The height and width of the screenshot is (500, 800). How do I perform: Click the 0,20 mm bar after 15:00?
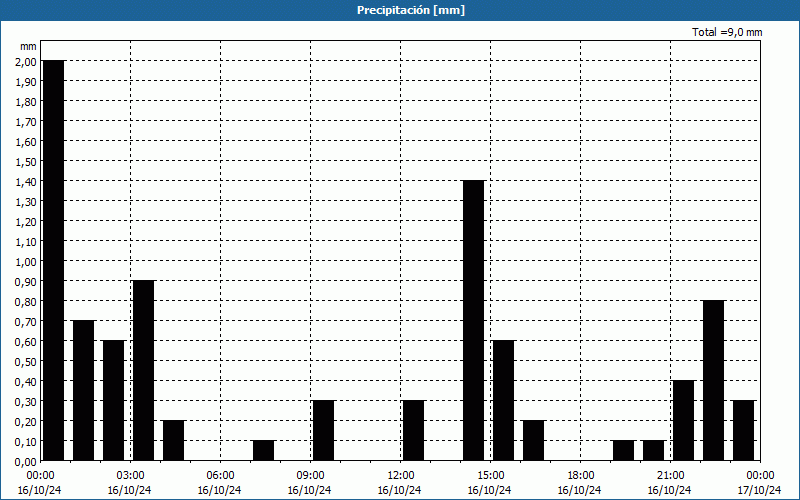click(x=534, y=441)
